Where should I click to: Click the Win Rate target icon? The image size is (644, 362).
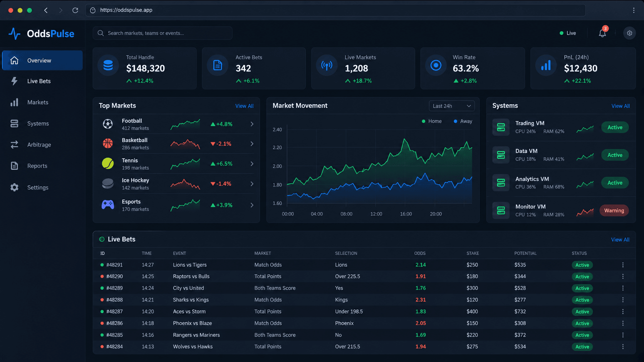436,65
